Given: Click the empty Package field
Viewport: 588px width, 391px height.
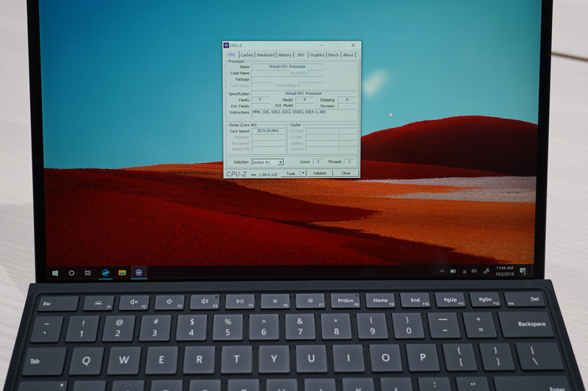Looking at the screenshot, I should (287, 79).
